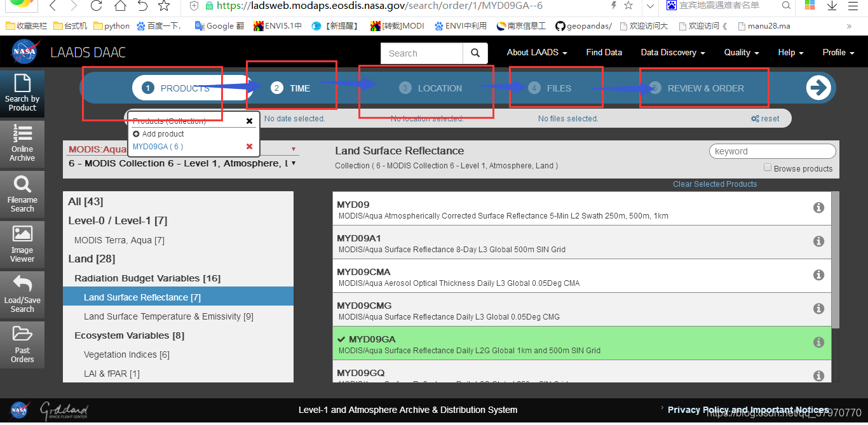Select the All [43] category
868x425 pixels.
tap(178, 201)
